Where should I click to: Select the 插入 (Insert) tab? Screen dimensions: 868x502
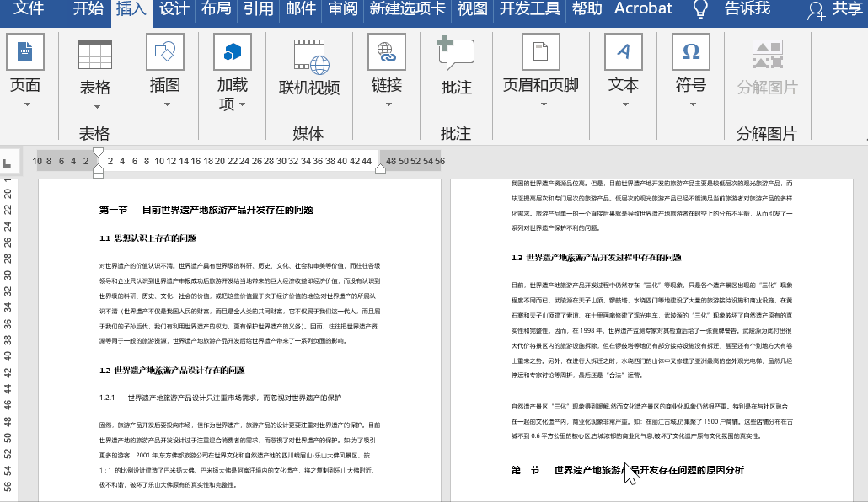[131, 9]
